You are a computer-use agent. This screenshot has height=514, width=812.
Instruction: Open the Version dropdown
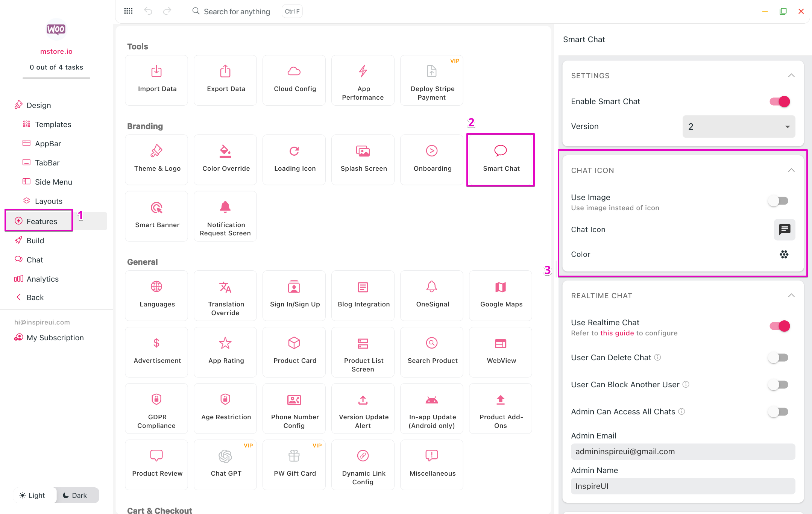coord(738,127)
